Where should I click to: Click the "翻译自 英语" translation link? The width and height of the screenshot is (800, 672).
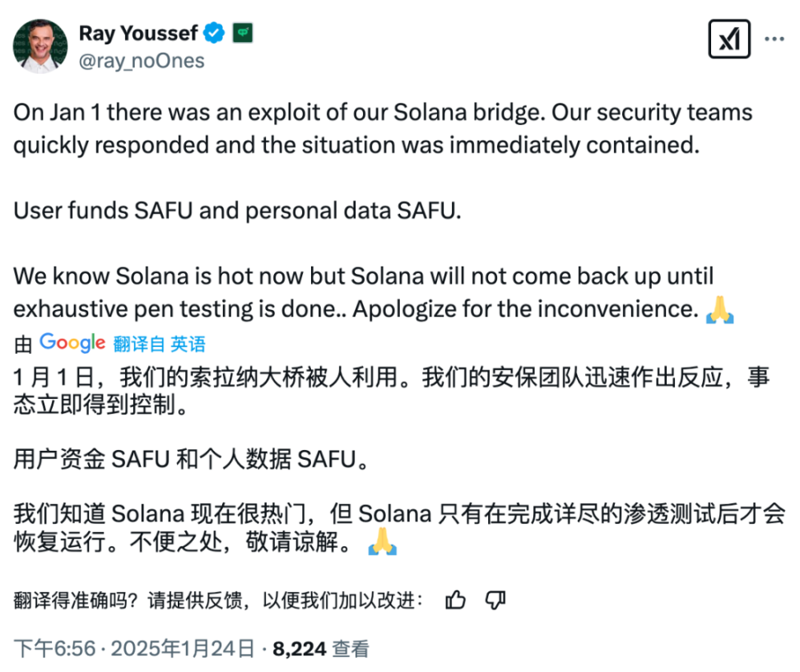160,344
